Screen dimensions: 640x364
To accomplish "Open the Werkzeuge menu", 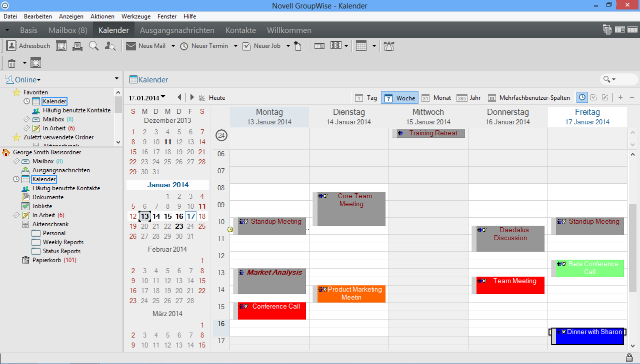I will (135, 16).
